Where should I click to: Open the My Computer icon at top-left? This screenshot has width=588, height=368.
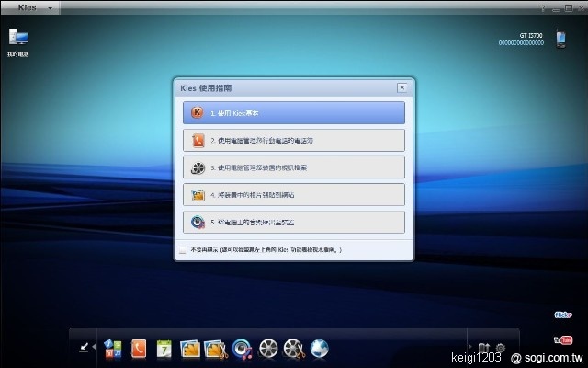(x=18, y=39)
